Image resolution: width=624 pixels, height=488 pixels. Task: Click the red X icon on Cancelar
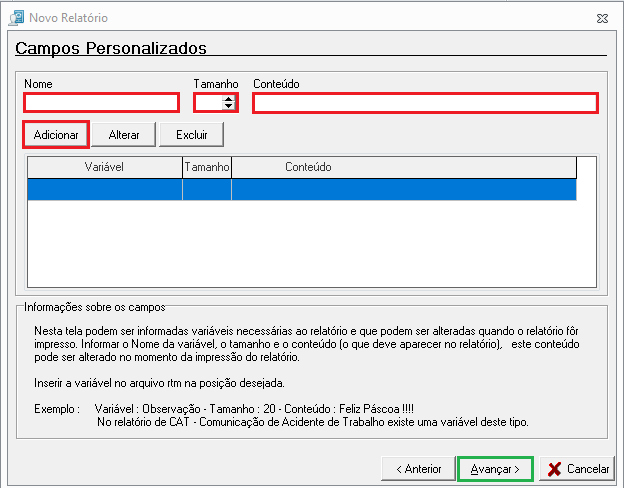tap(554, 469)
